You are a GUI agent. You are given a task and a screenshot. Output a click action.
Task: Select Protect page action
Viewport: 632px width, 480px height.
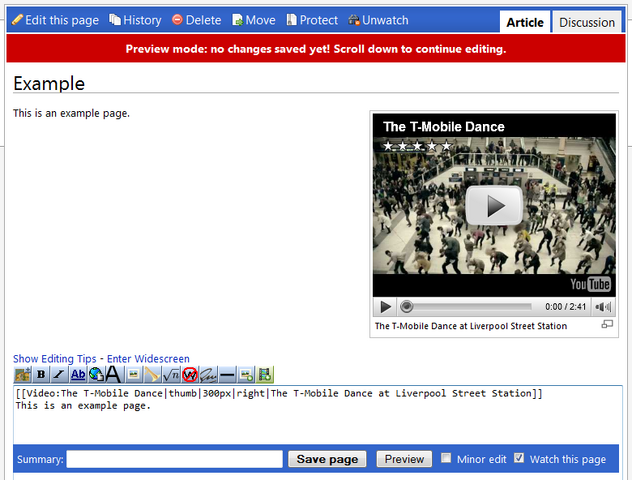point(318,20)
